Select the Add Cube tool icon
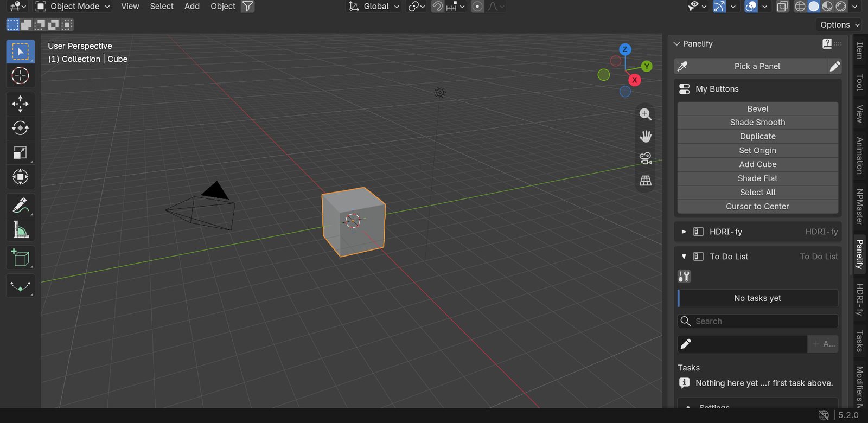The height and width of the screenshot is (423, 868). tap(21, 258)
